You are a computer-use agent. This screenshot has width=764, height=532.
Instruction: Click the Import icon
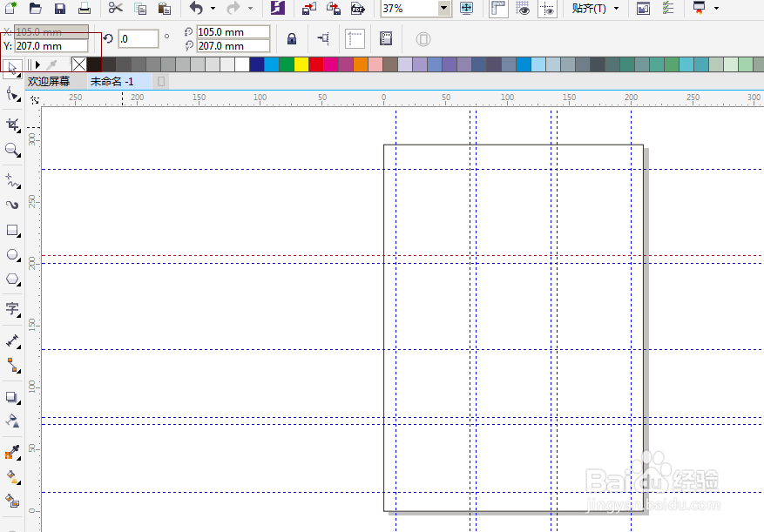(x=309, y=9)
